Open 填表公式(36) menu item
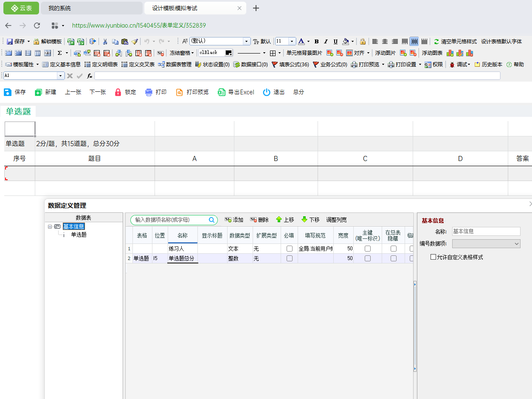 click(x=290, y=65)
